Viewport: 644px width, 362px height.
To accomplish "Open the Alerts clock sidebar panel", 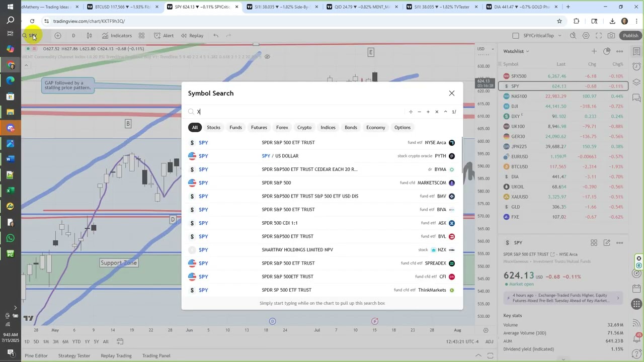I will (636, 66).
